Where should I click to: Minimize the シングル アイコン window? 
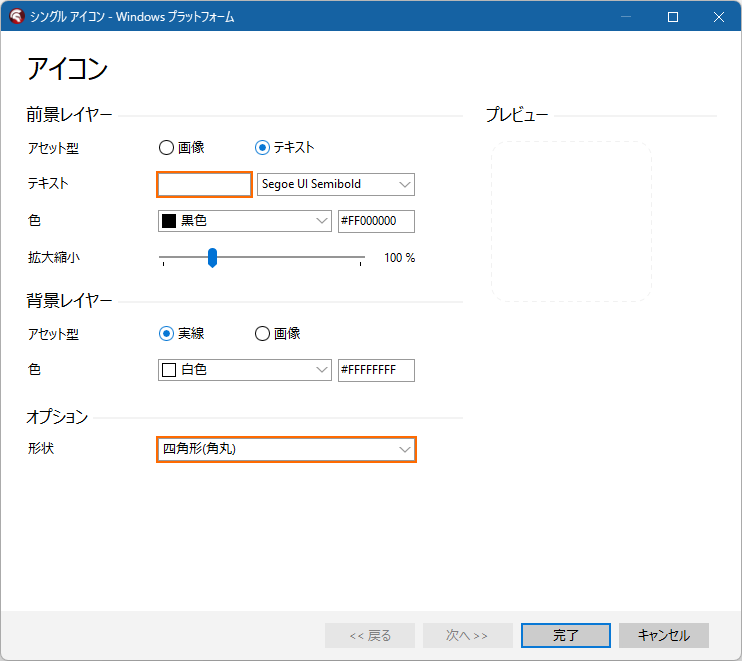[626, 17]
